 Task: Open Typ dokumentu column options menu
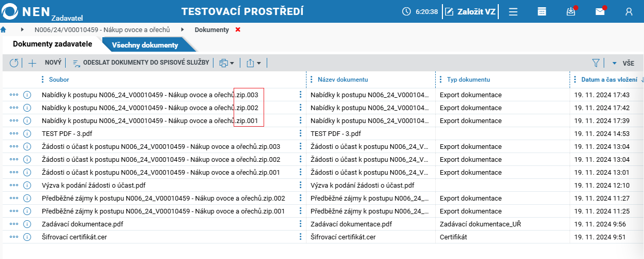point(441,80)
